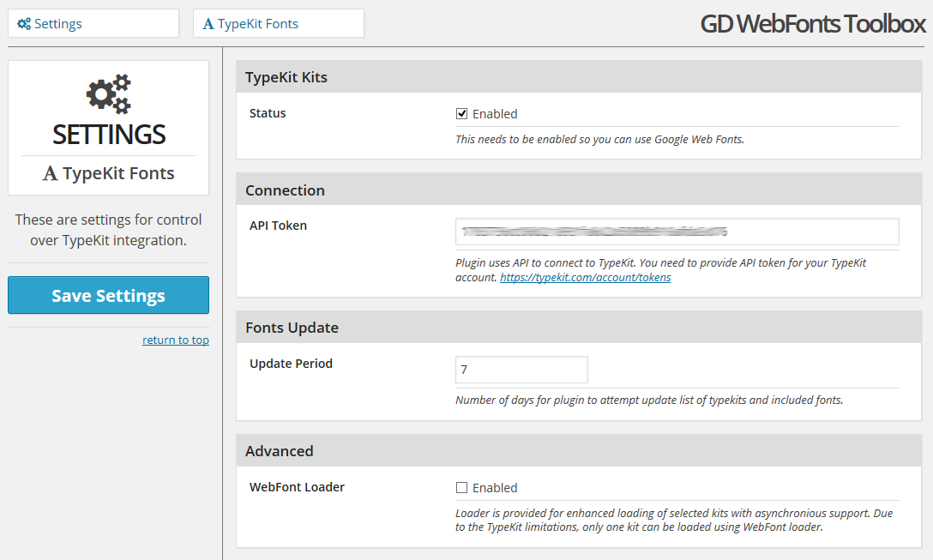Follow the return to top link

[x=176, y=340]
